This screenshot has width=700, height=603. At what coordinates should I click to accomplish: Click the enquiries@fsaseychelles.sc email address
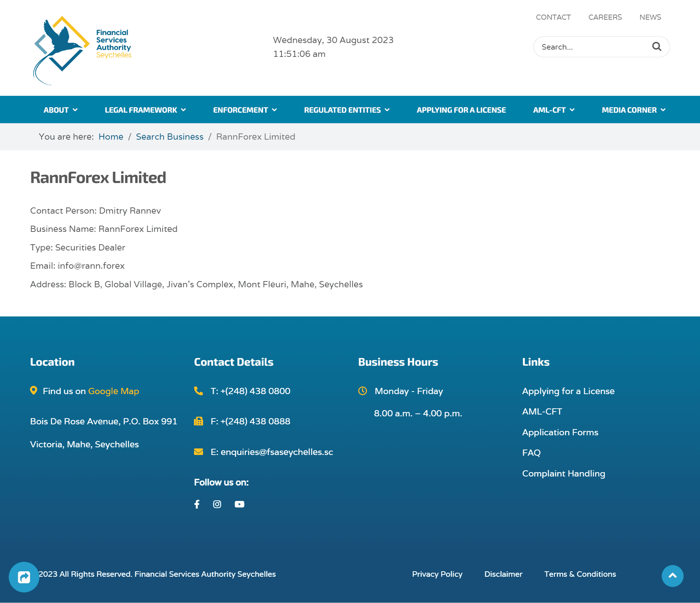277,452
